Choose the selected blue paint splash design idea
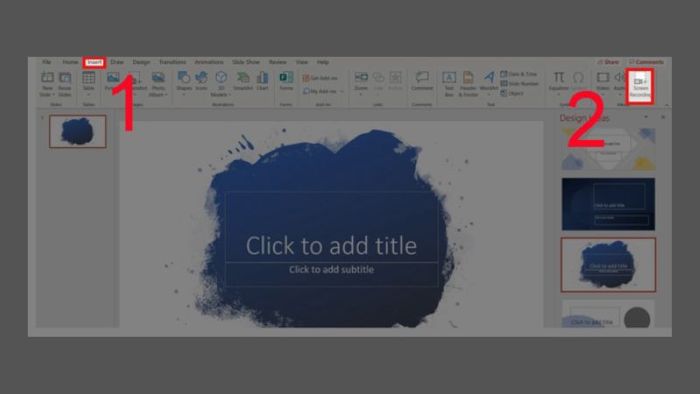 coord(608,265)
